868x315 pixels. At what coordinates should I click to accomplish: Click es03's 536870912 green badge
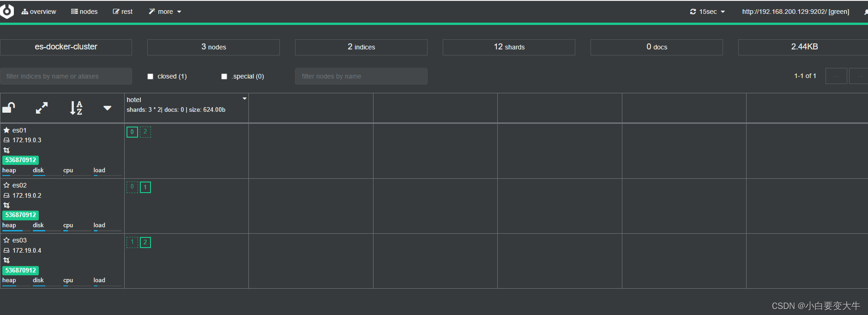pyautogui.click(x=21, y=271)
